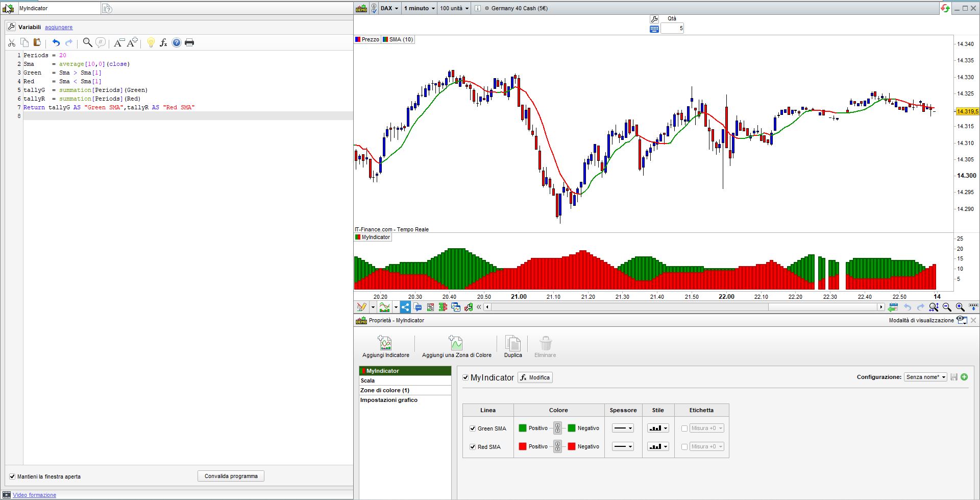
Task: Uncheck the MyIndicator enable checkbox
Action: 465,377
